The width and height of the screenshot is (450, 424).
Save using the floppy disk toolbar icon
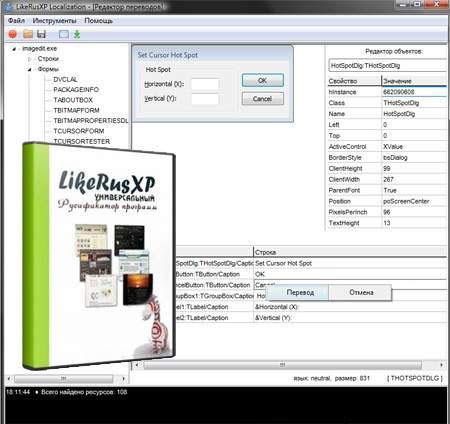pos(41,34)
